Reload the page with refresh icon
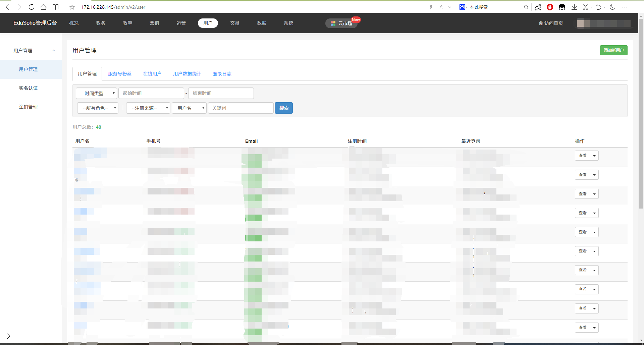644x345 pixels. [x=31, y=7]
